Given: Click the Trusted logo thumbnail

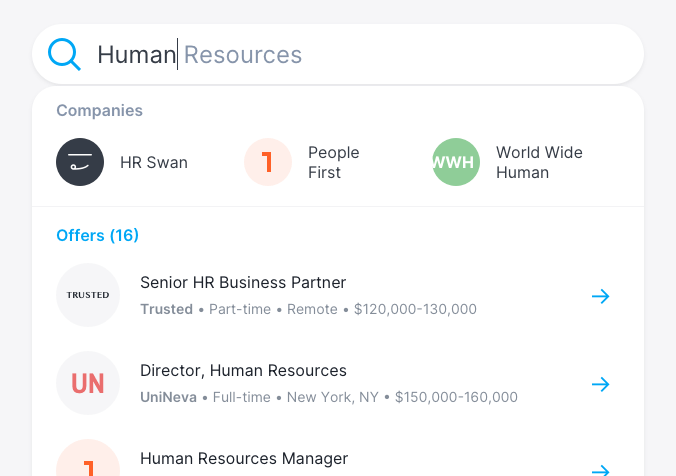Looking at the screenshot, I should 88,295.
